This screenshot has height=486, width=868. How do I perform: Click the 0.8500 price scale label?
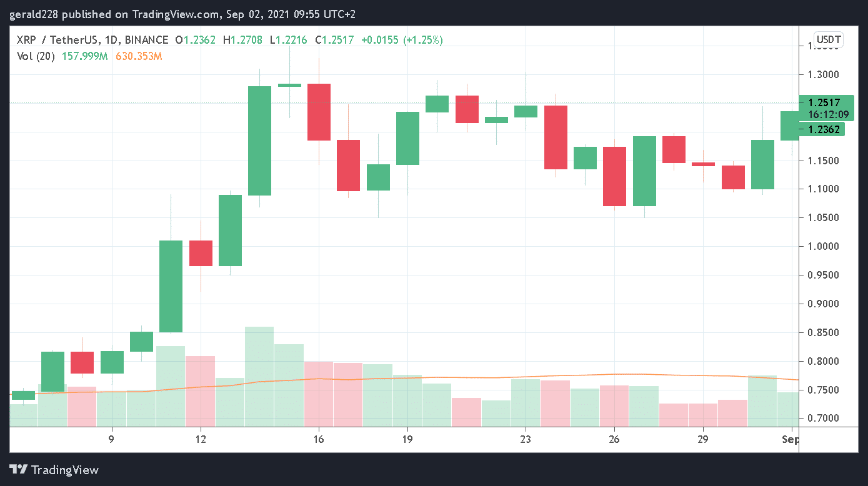(824, 333)
